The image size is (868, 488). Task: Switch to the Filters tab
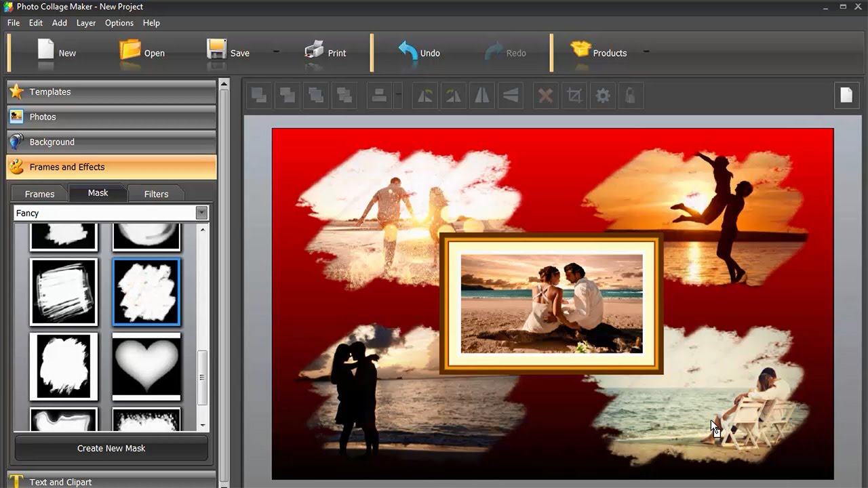156,194
